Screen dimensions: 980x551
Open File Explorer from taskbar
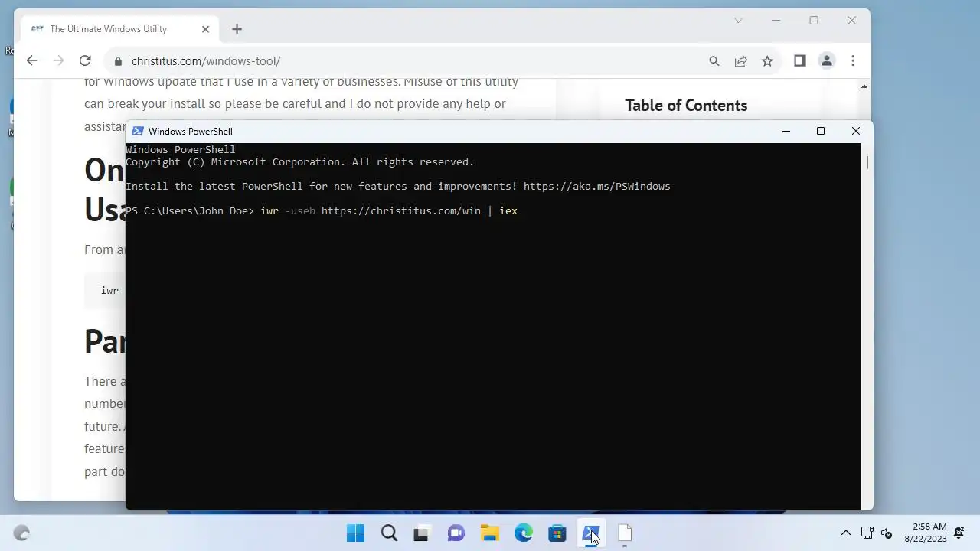(489, 533)
